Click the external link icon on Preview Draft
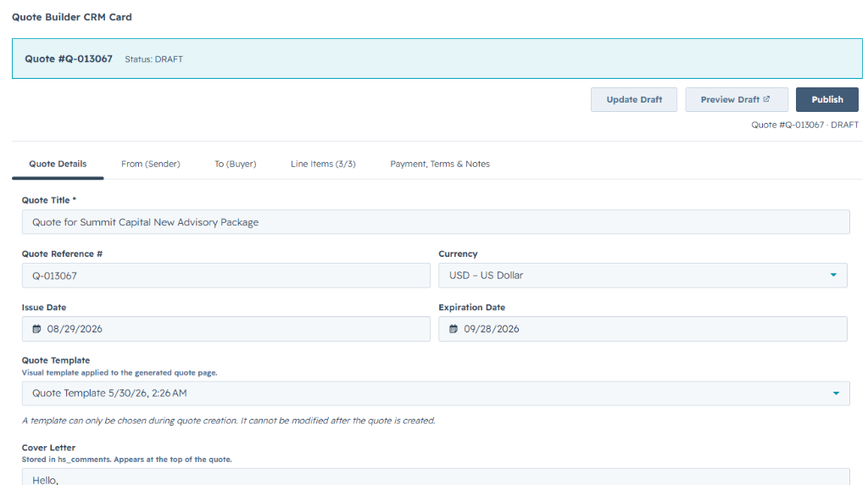This screenshot has width=868, height=485. [x=766, y=99]
